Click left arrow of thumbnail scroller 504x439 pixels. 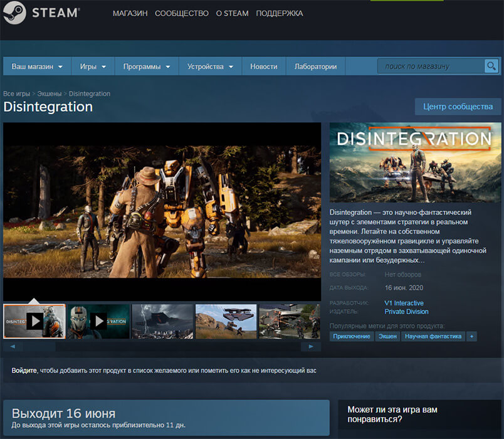pyautogui.click(x=13, y=346)
